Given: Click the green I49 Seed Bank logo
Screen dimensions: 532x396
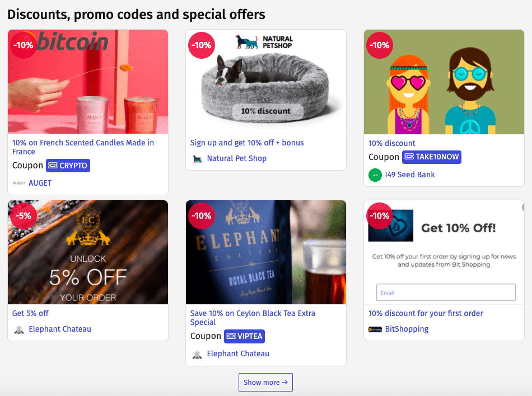Looking at the screenshot, I should pos(374,175).
